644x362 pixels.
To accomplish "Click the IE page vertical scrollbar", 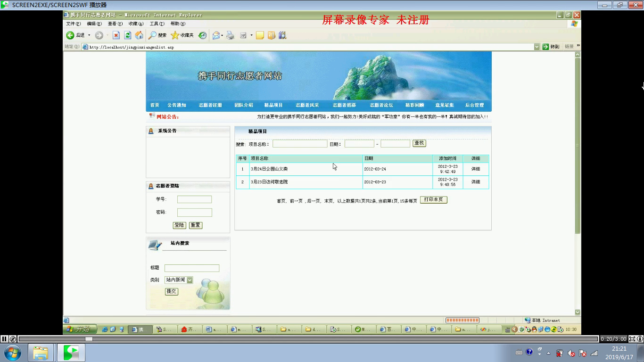I will click(x=578, y=183).
